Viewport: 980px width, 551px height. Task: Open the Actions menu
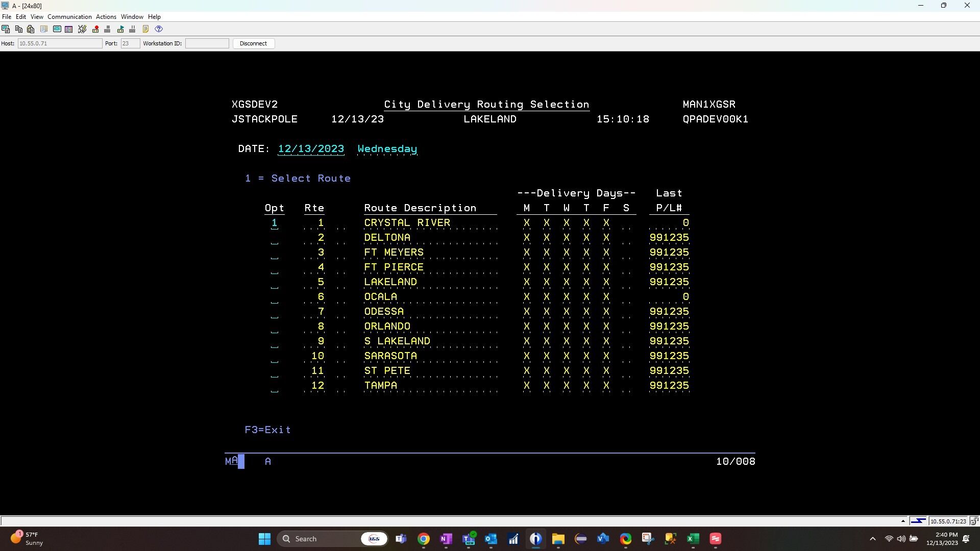click(x=106, y=17)
